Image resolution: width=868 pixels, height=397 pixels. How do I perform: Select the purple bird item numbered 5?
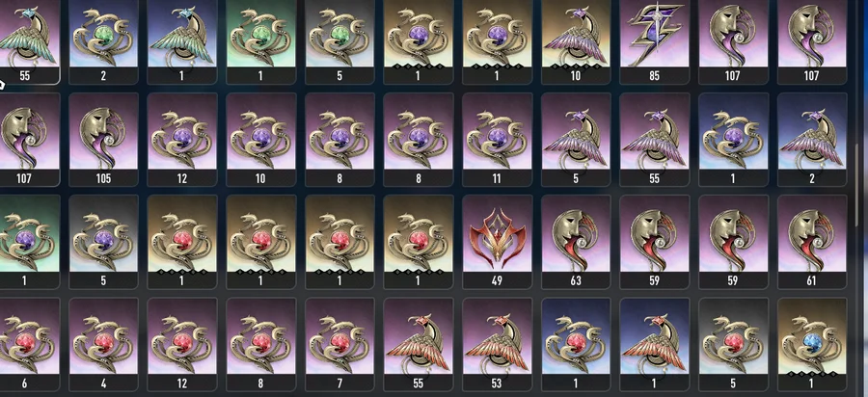pyautogui.click(x=575, y=140)
